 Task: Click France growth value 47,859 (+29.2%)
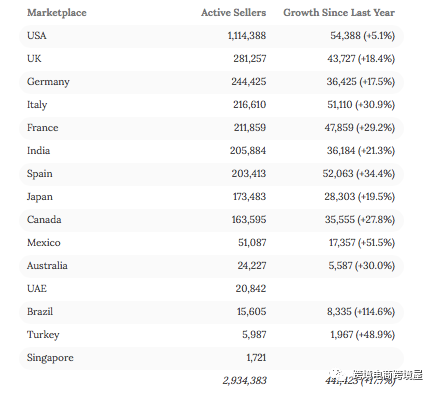click(360, 128)
